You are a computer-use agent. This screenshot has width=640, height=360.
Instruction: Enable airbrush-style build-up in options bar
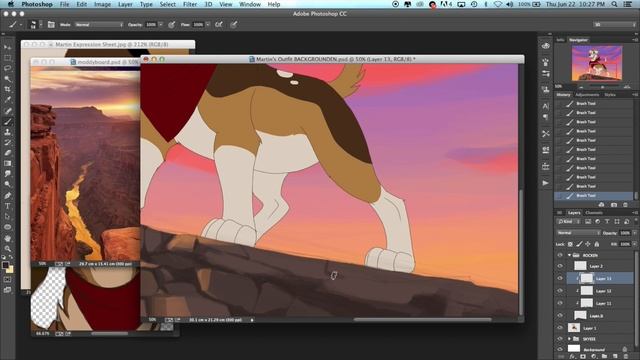click(219, 24)
